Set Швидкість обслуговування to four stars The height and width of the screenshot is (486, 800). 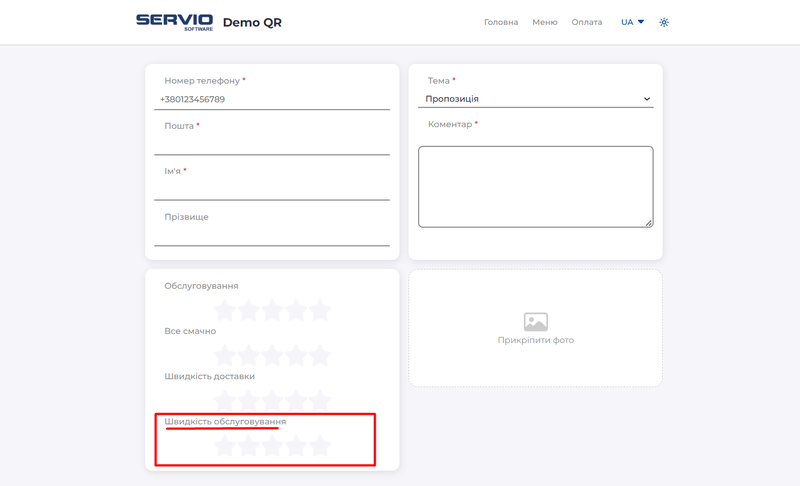tap(296, 446)
